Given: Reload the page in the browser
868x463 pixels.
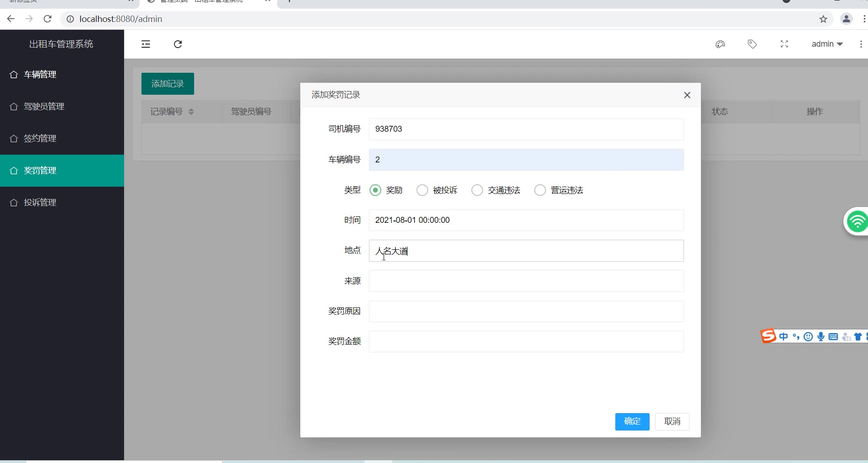Looking at the screenshot, I should 47,19.
